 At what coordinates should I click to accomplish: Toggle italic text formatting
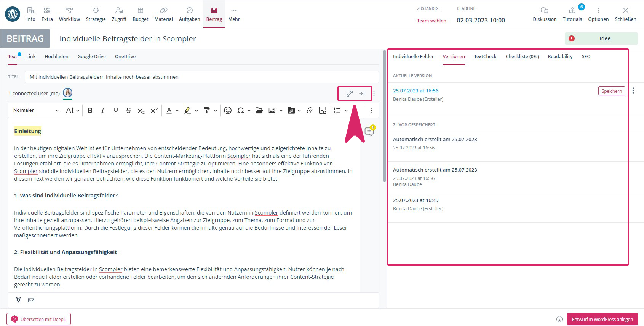click(x=102, y=110)
